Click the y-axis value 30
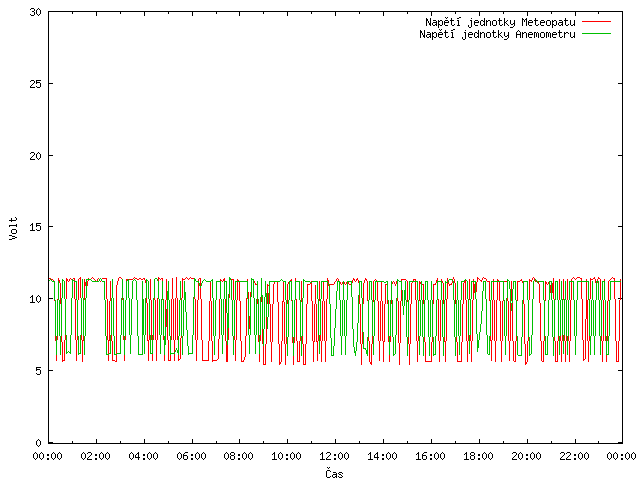The width and height of the screenshot is (640, 480). point(36,12)
